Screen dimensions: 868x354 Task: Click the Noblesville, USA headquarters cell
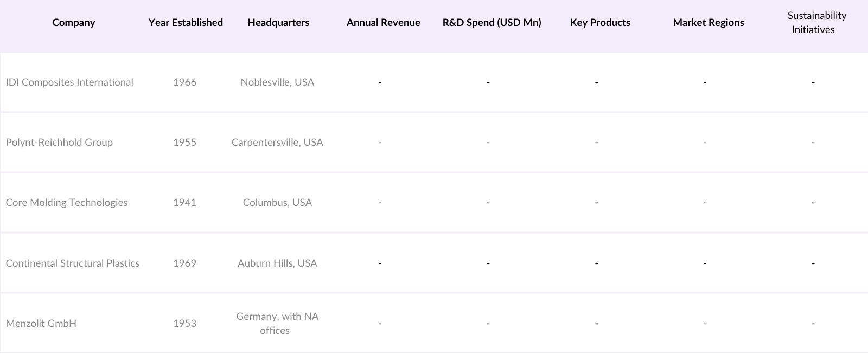point(277,82)
